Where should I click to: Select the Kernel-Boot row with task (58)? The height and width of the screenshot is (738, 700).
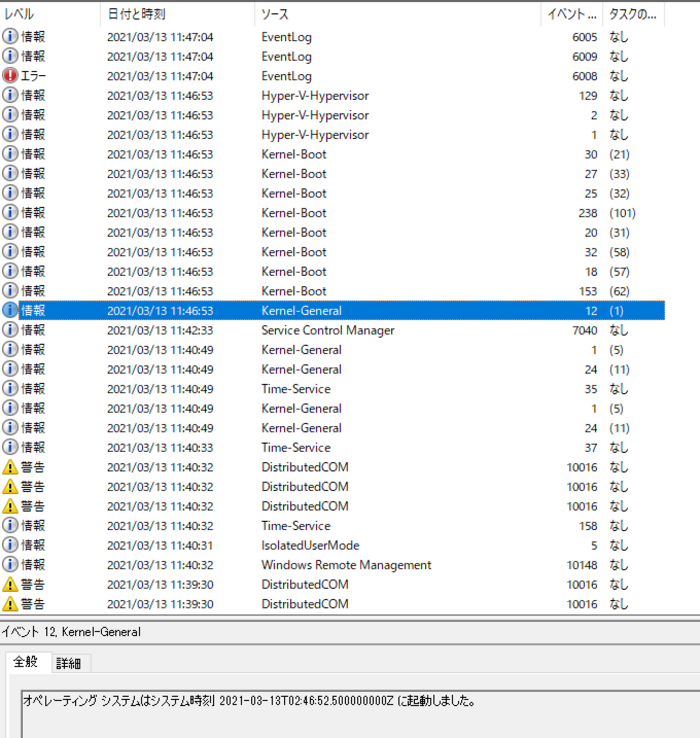click(x=333, y=252)
